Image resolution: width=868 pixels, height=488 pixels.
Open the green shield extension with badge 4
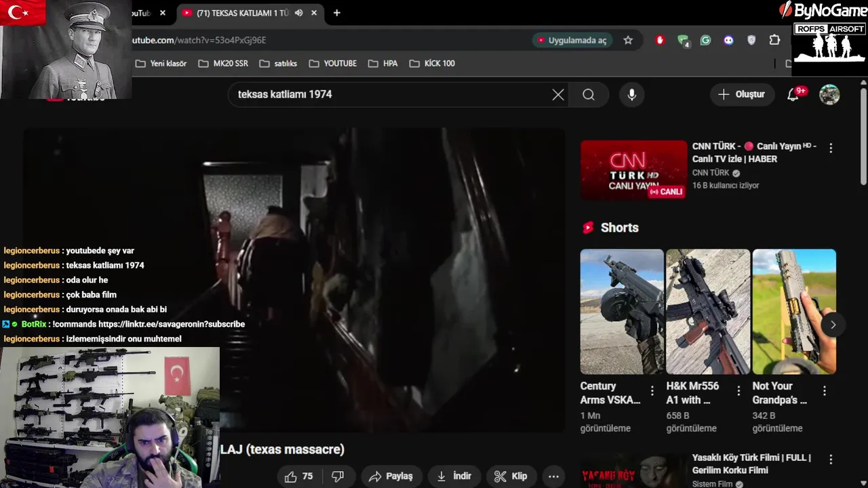click(x=683, y=40)
